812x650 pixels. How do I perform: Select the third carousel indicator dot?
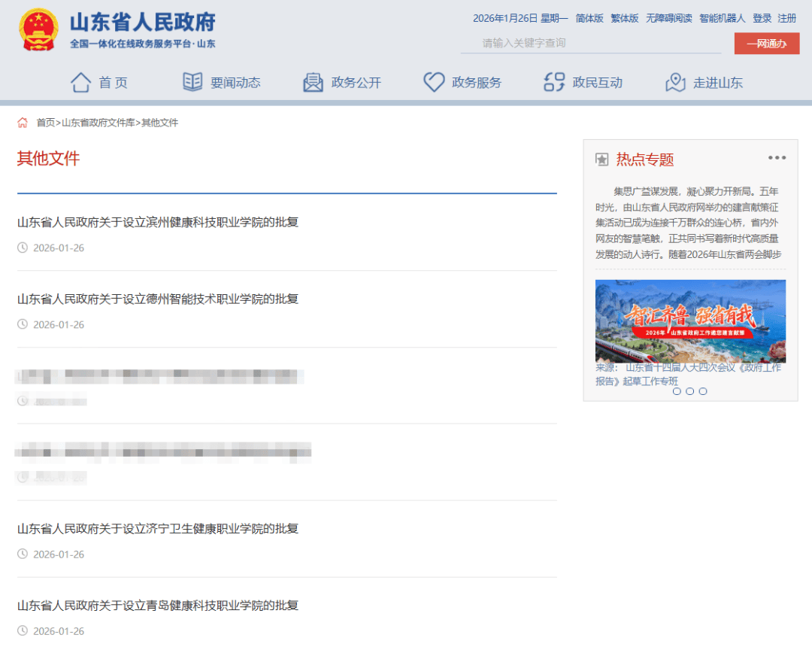(x=703, y=391)
